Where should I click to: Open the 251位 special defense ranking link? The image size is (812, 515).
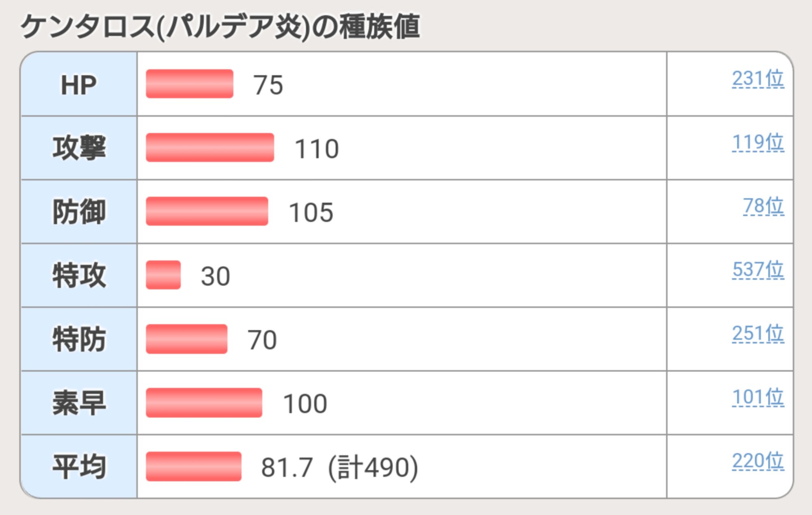tap(758, 333)
